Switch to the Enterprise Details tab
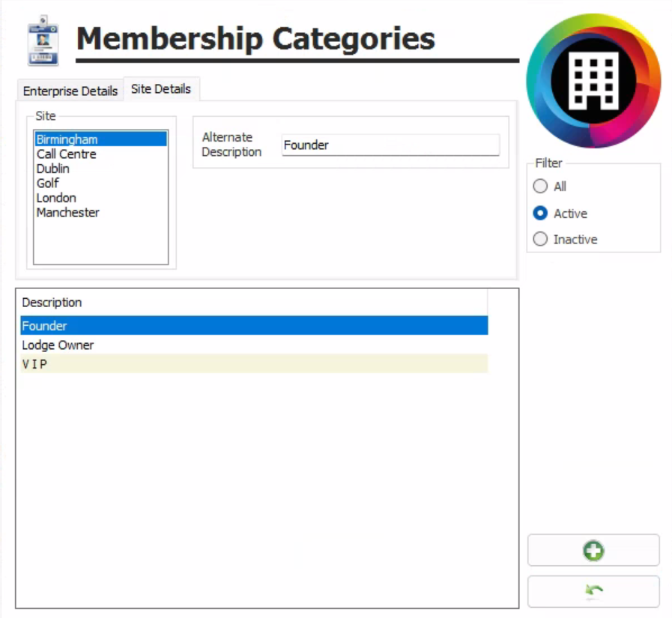Screen dimensions: 672x618 point(70,91)
